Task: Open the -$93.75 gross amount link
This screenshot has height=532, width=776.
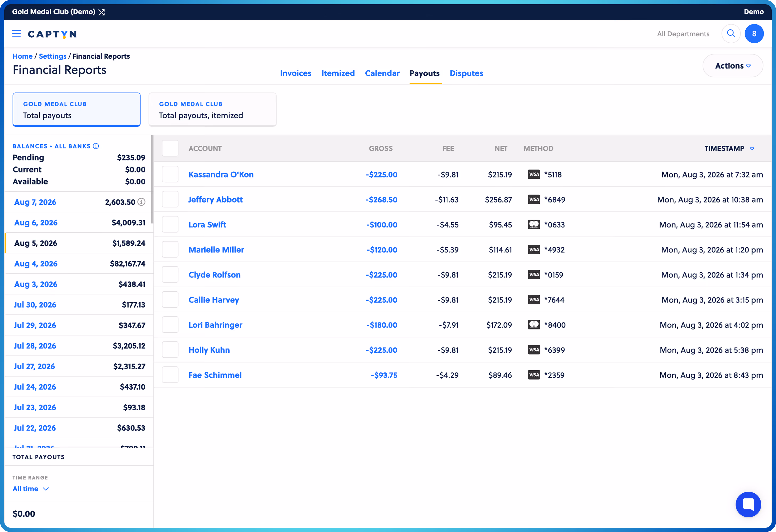Action: [384, 375]
